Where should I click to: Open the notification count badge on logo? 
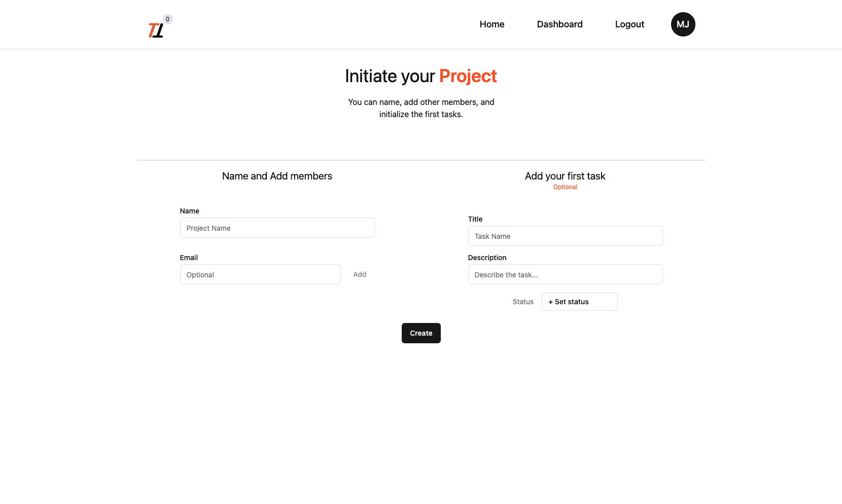pos(168,19)
